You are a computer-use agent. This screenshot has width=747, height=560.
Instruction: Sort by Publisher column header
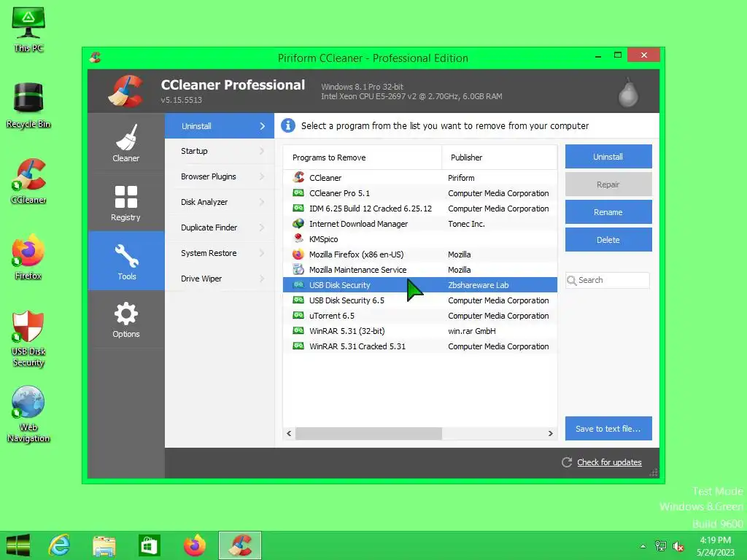(x=499, y=157)
